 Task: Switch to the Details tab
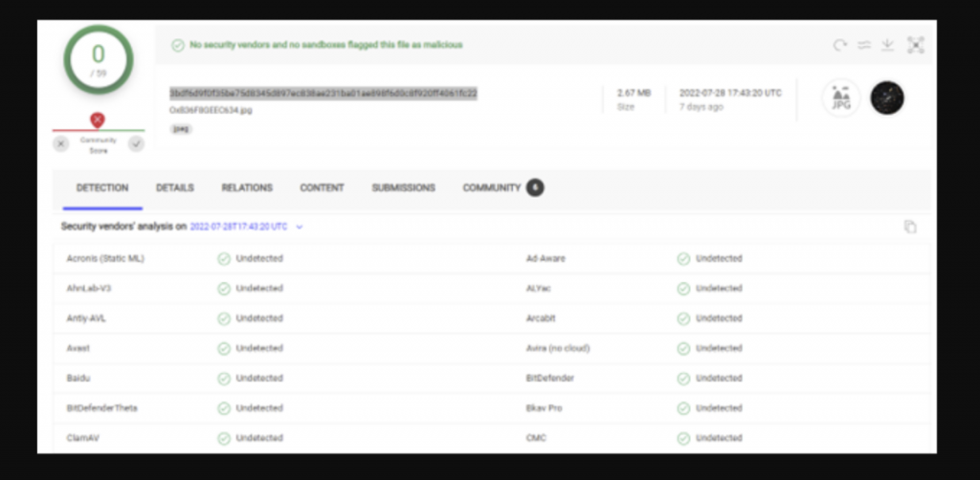pos(175,187)
